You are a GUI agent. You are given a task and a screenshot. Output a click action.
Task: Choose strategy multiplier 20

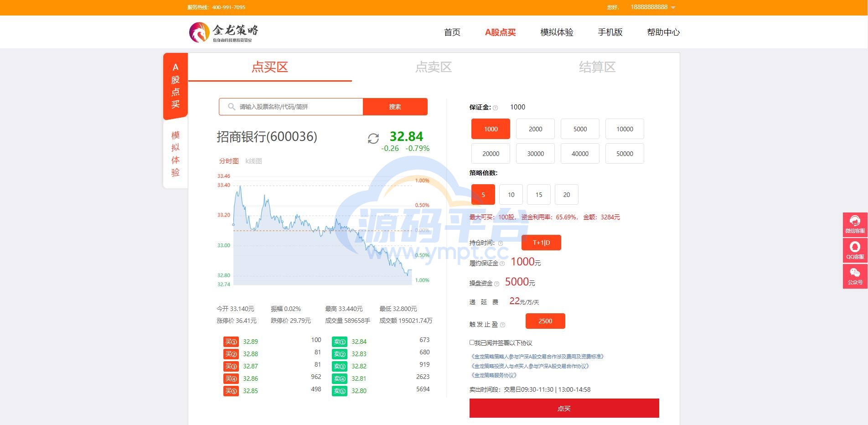tap(567, 195)
